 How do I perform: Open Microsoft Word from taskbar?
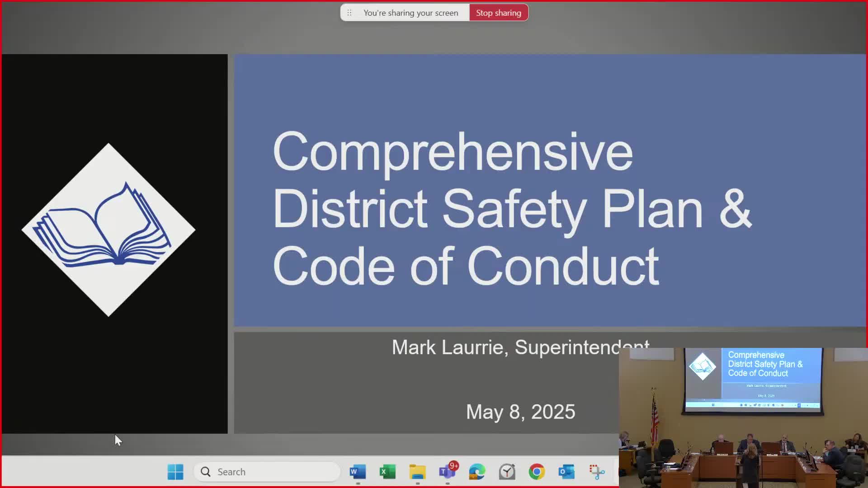(x=357, y=472)
